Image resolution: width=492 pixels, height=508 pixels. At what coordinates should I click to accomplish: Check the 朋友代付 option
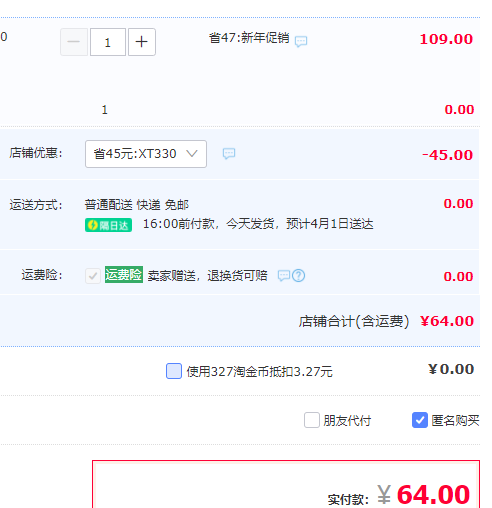click(312, 420)
